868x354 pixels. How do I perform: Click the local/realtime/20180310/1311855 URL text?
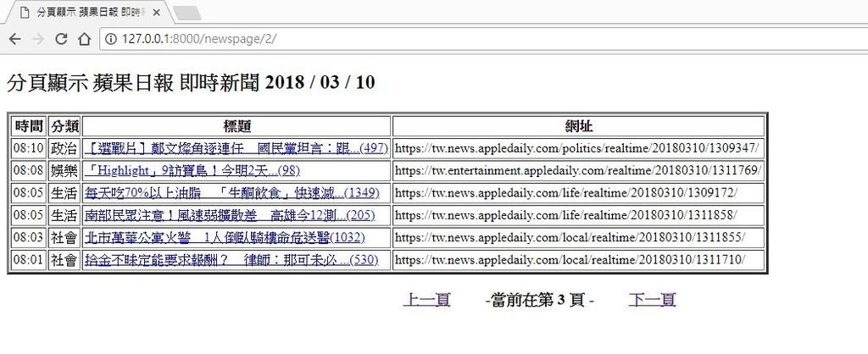570,237
